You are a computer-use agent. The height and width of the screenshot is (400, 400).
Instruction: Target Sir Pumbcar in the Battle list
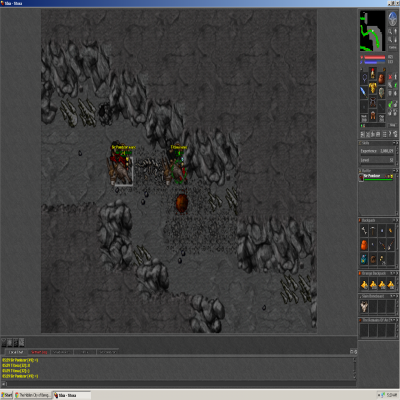pyautogui.click(x=376, y=177)
